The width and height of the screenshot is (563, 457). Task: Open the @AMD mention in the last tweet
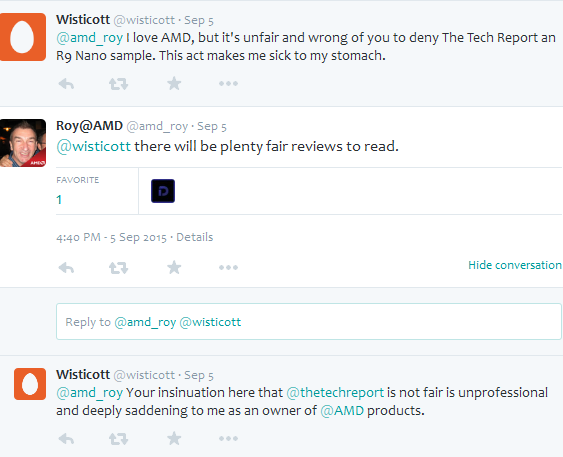point(342,410)
